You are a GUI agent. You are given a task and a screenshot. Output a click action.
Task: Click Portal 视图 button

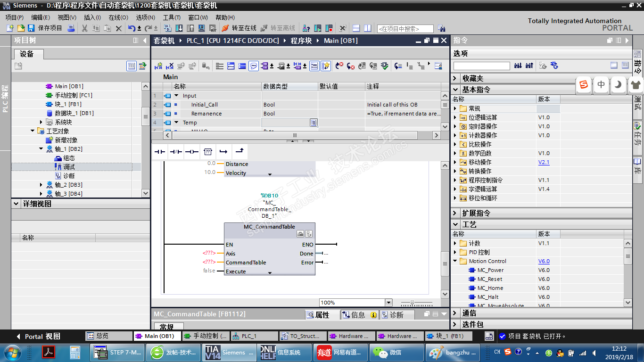(39, 337)
